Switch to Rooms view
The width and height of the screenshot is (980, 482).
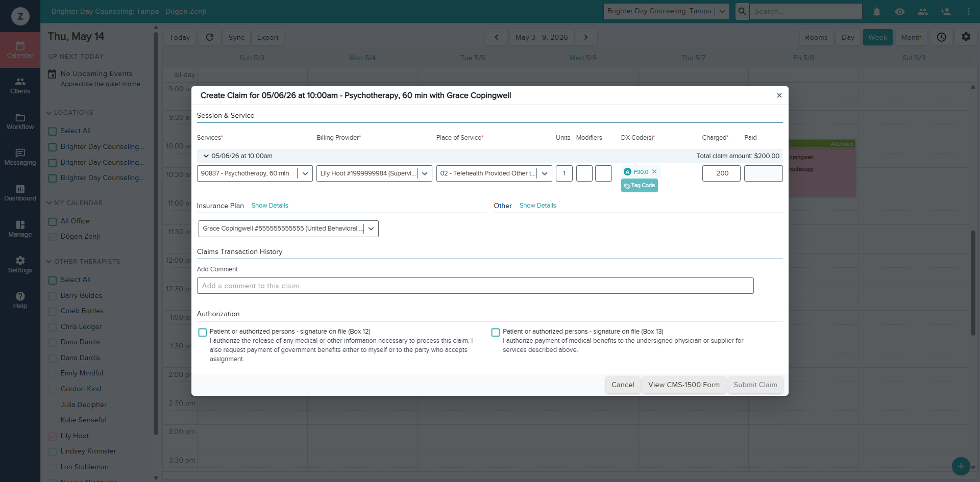pos(816,37)
